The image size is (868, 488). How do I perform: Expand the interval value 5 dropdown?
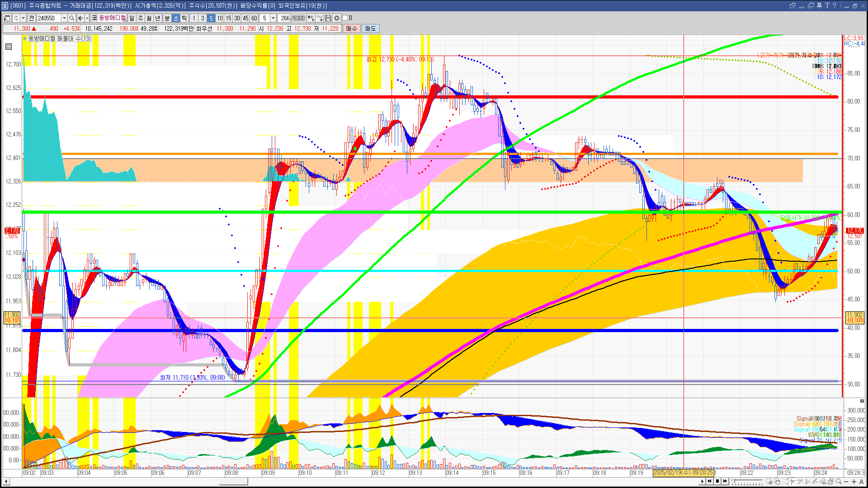click(x=273, y=18)
